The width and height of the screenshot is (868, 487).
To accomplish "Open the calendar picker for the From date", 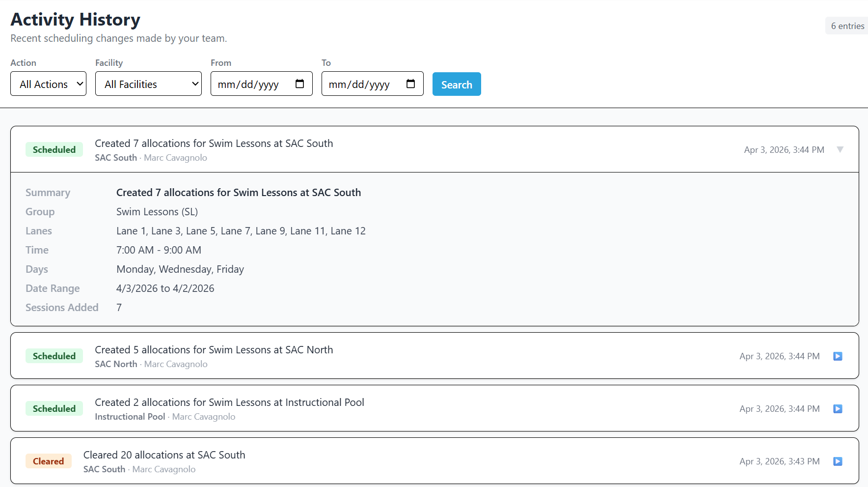I will click(299, 84).
